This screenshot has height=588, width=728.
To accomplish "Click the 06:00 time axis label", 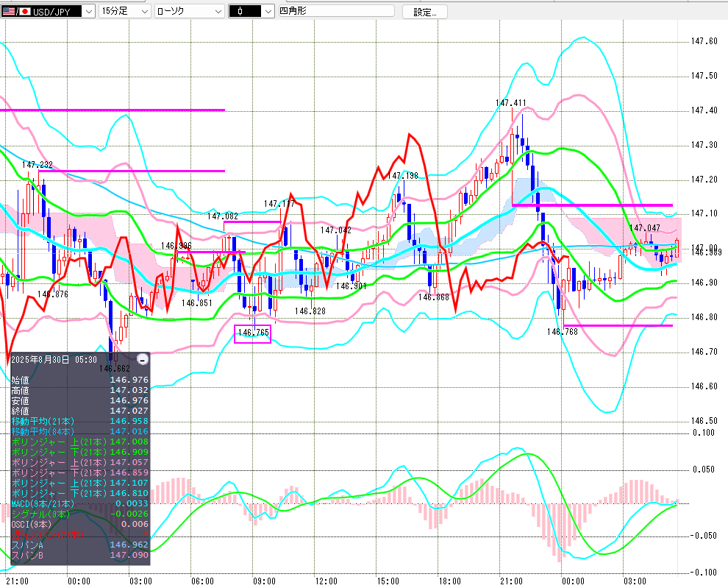I will (202, 581).
